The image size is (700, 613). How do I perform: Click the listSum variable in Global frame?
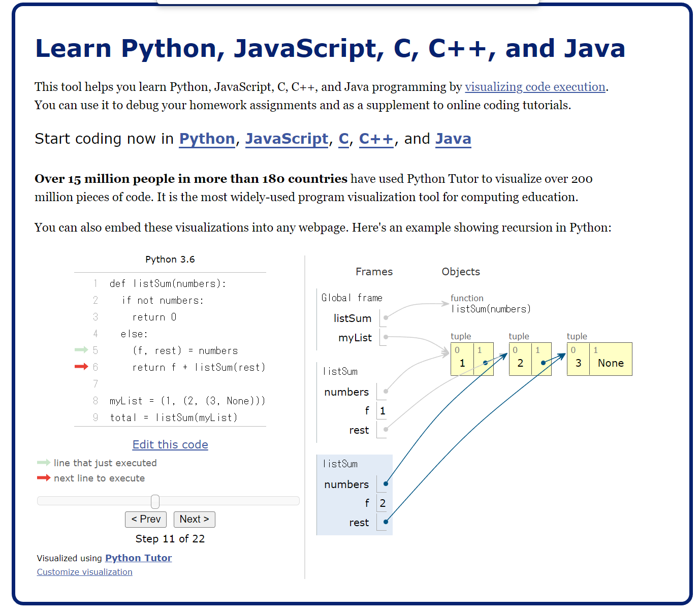click(353, 318)
